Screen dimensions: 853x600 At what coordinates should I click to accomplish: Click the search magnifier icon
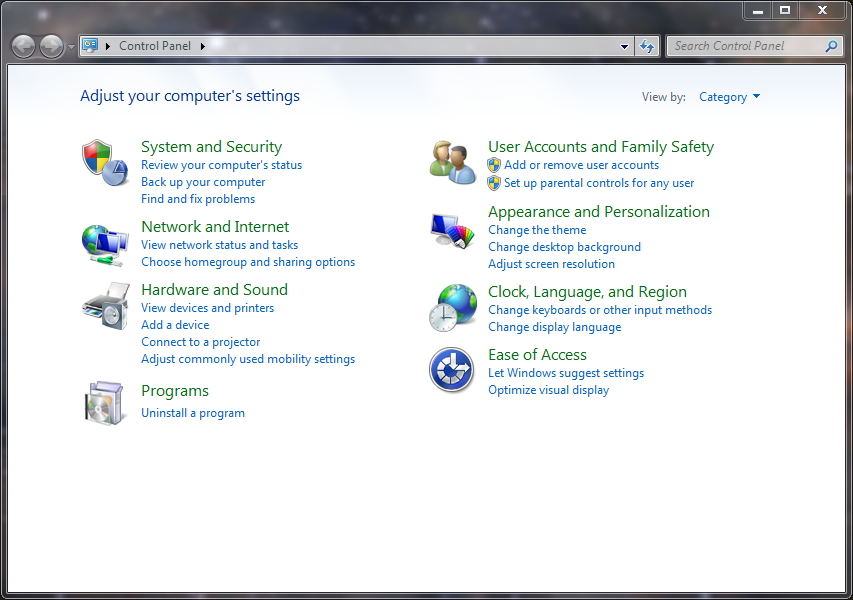point(831,46)
